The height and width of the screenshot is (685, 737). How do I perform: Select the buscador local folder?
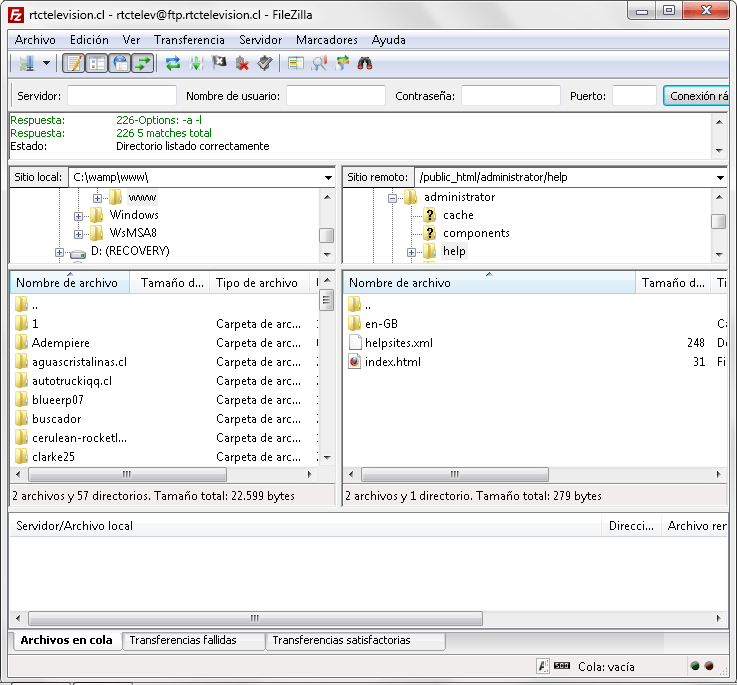click(56, 419)
